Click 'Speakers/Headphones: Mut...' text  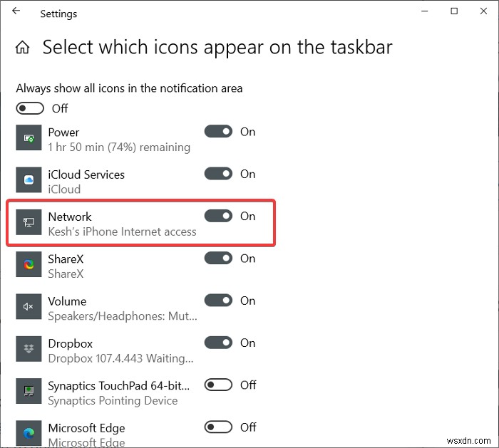123,316
